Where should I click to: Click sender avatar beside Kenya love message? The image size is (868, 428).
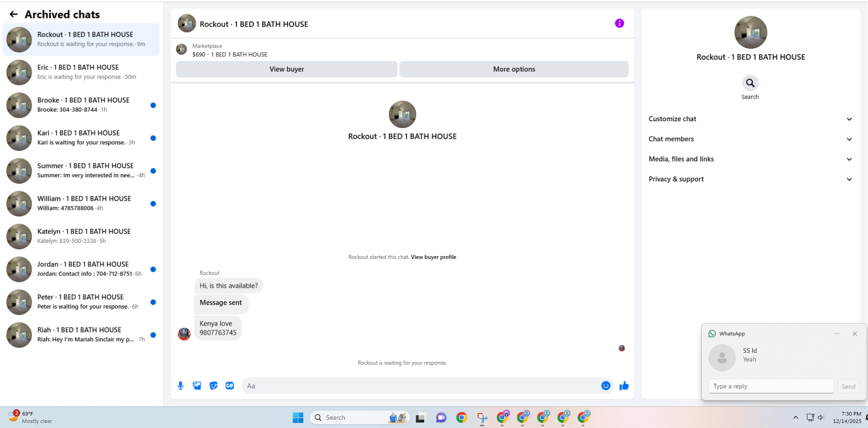(x=184, y=334)
